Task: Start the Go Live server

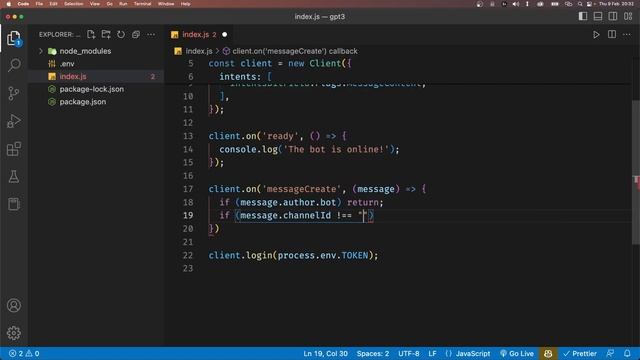Action: (517, 353)
